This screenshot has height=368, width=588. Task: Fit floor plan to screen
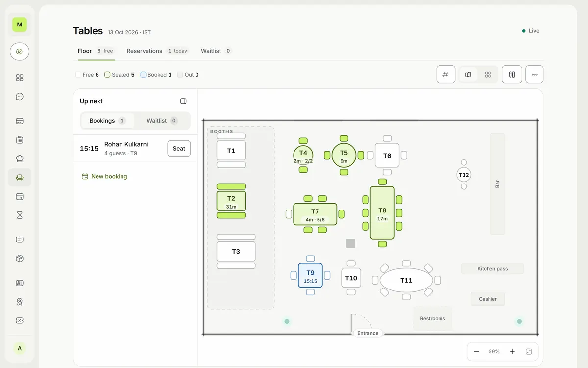529,352
